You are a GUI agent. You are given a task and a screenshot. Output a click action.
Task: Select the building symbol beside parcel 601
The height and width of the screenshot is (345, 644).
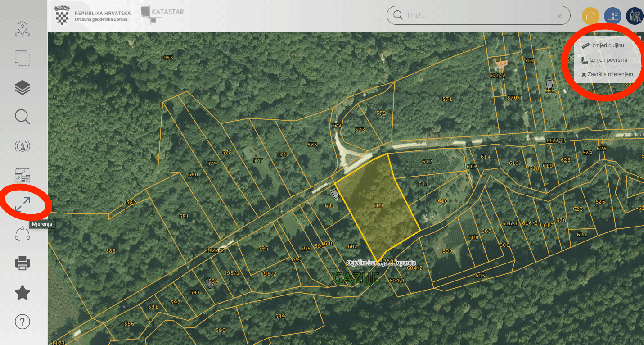click(x=335, y=194)
